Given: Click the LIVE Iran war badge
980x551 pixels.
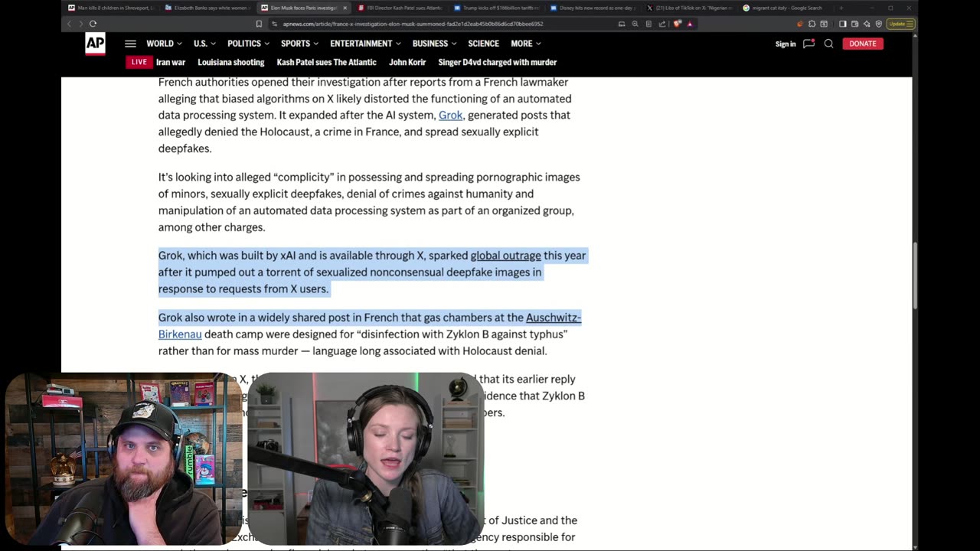Looking at the screenshot, I should point(139,62).
